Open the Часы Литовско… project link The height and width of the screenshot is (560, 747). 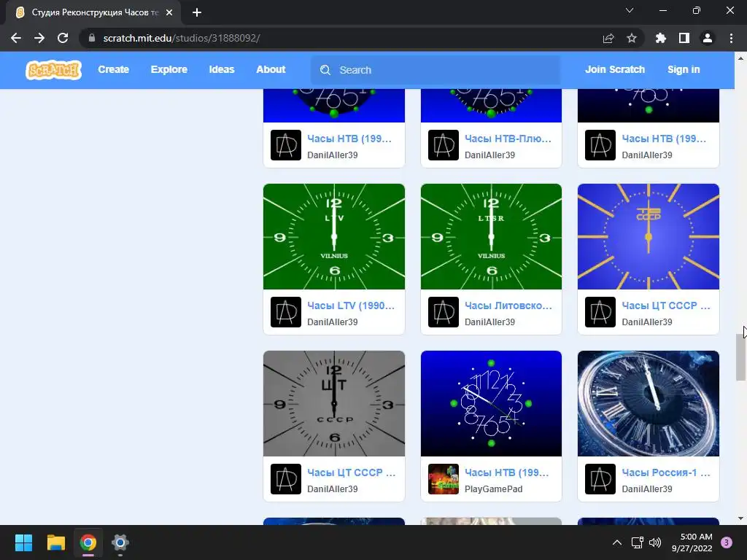click(x=508, y=306)
